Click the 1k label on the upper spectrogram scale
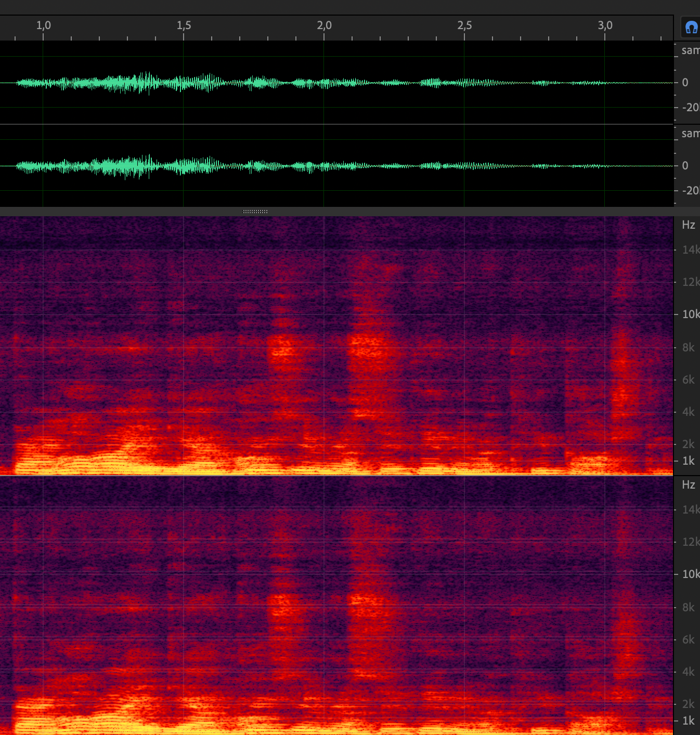Viewport: 700px width, 735px height. pyautogui.click(x=688, y=461)
